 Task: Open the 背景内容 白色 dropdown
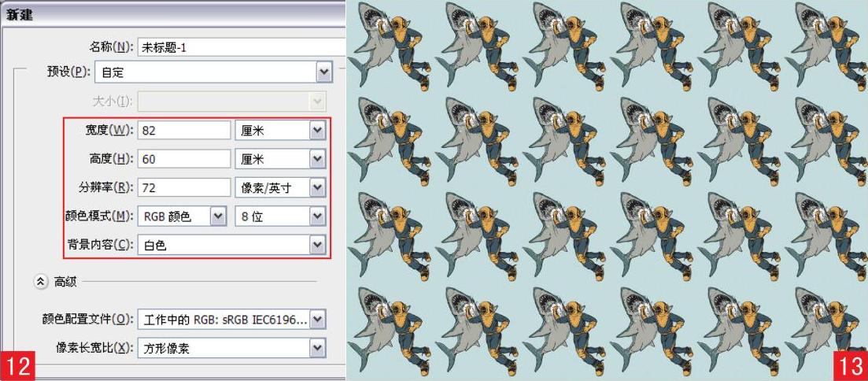tap(231, 245)
